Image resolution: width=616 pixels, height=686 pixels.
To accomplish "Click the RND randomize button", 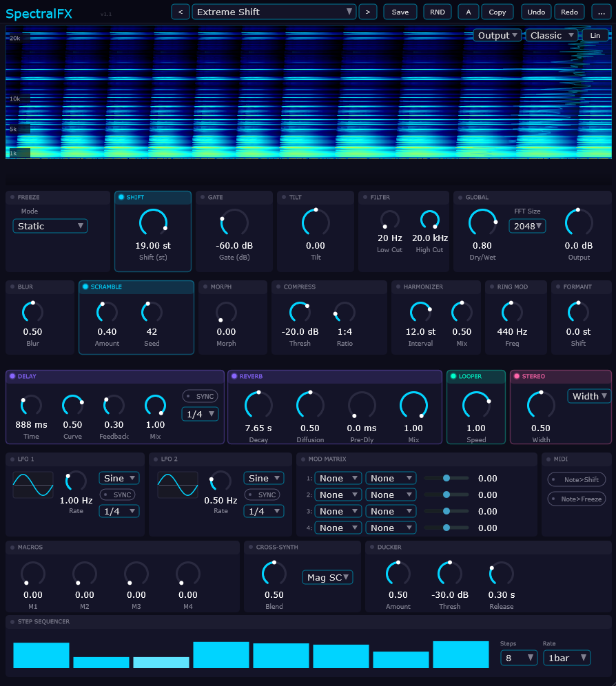I will point(438,12).
